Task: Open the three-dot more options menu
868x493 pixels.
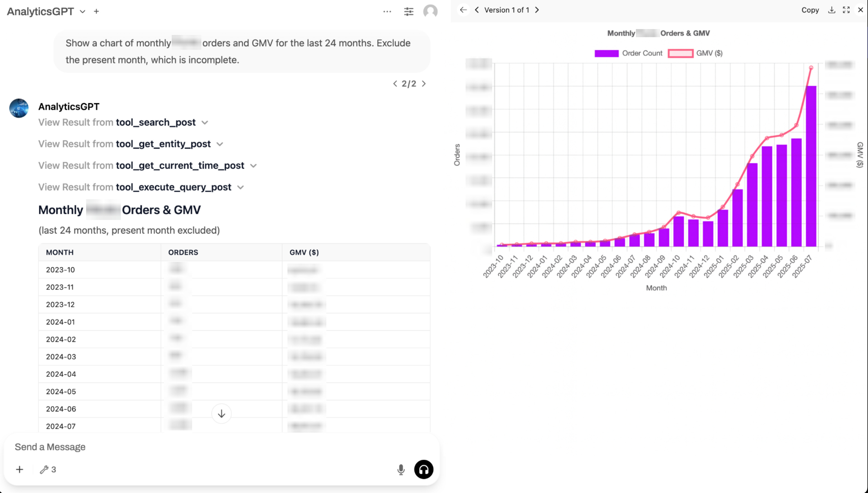Action: point(387,11)
